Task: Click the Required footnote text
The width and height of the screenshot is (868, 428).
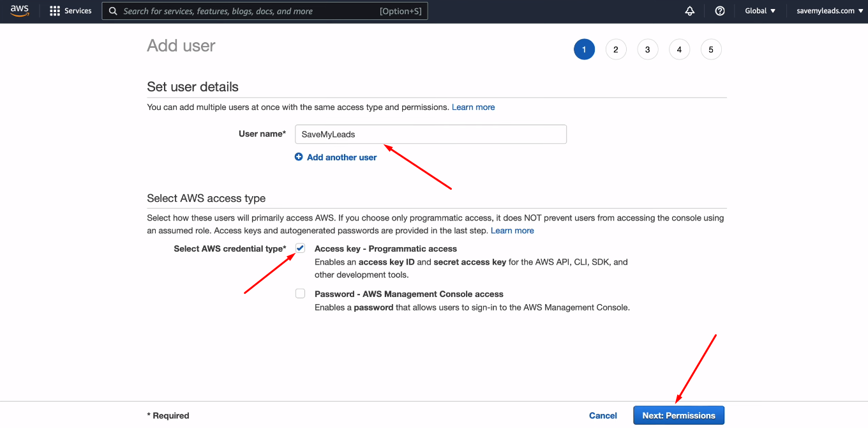Action: [x=168, y=416]
